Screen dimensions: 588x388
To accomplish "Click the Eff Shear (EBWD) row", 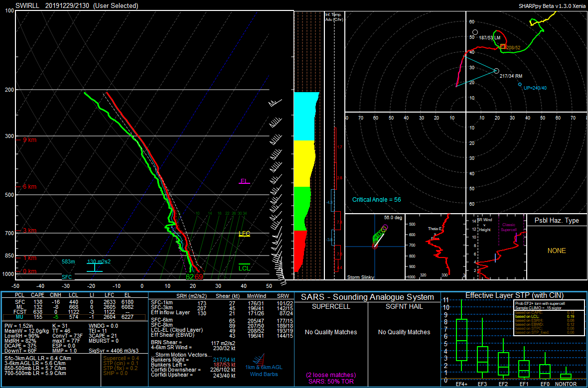I will click(x=222, y=336).
